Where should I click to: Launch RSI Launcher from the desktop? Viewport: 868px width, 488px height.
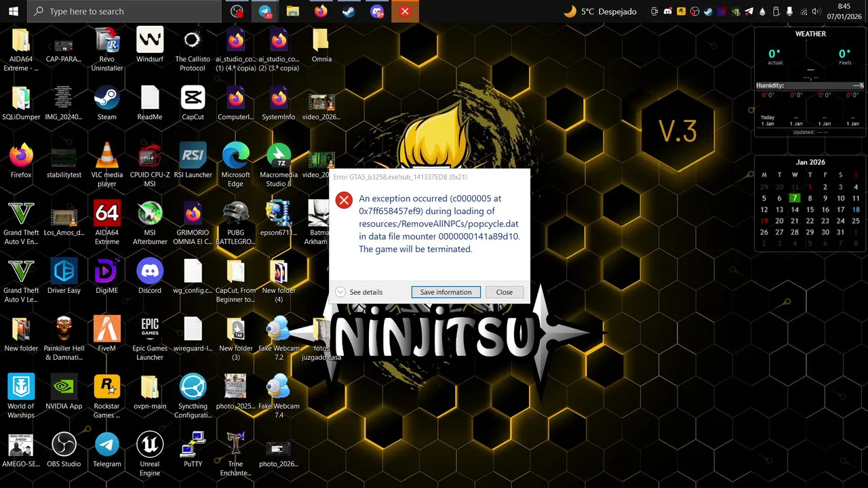(193, 161)
